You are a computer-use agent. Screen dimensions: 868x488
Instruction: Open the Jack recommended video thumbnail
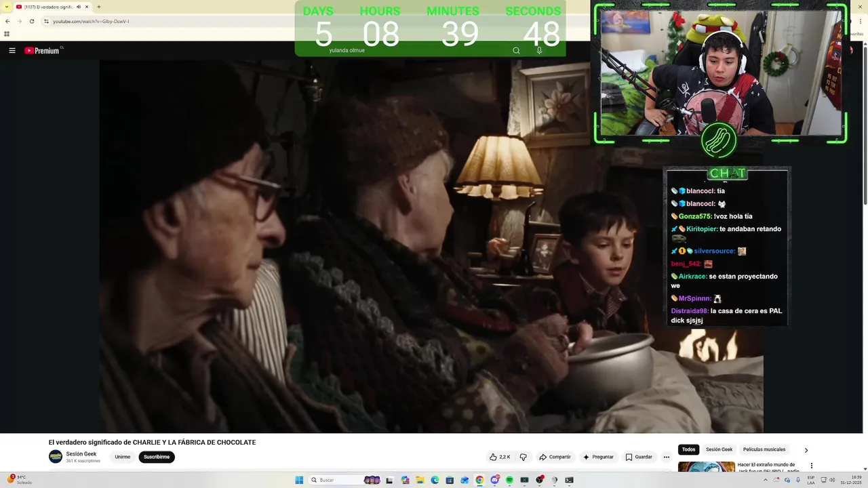pyautogui.click(x=707, y=467)
